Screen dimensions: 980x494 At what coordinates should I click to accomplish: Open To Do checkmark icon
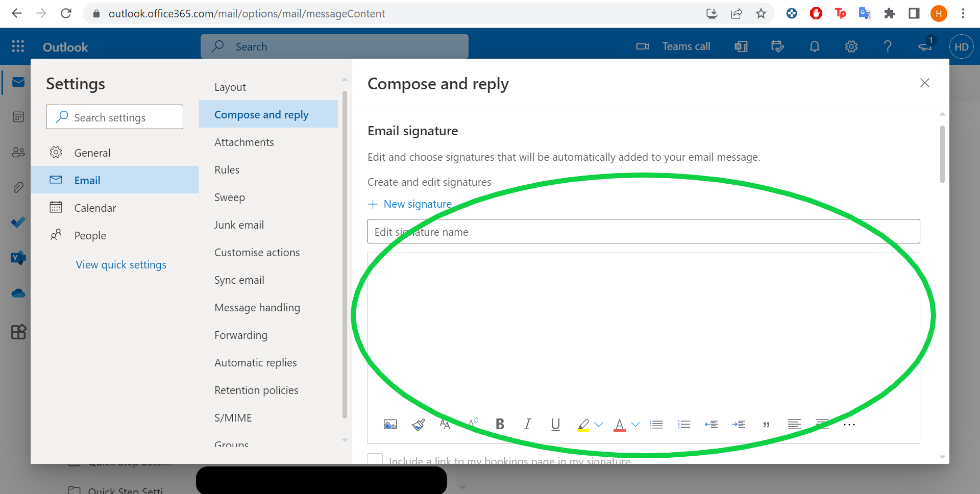tap(18, 223)
